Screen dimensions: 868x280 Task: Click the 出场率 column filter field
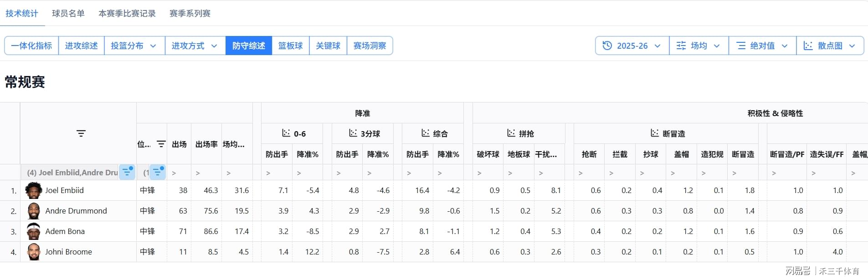pyautogui.click(x=206, y=173)
